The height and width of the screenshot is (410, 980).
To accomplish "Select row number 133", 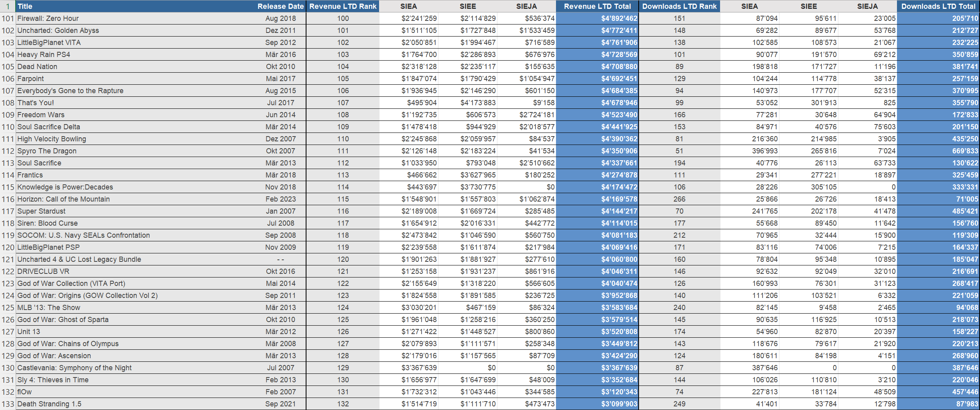I will coord(8,404).
